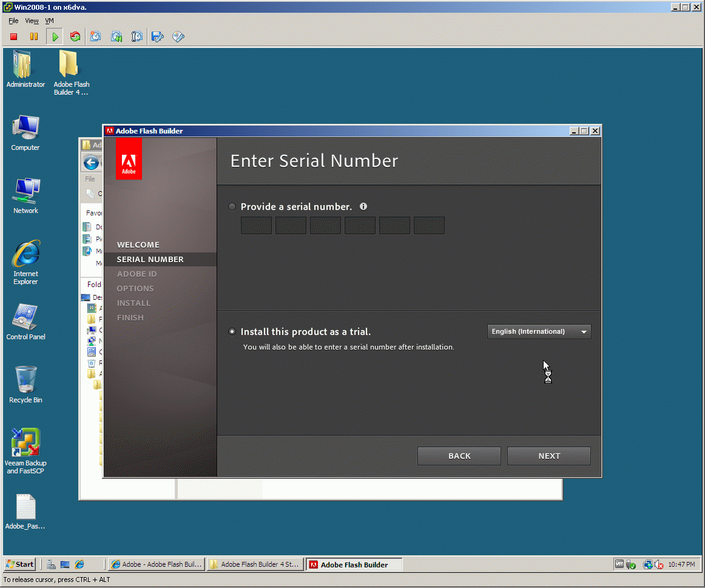Image resolution: width=705 pixels, height=588 pixels.
Task: Open the Snapshot Manager toolbar icon
Action: (137, 37)
